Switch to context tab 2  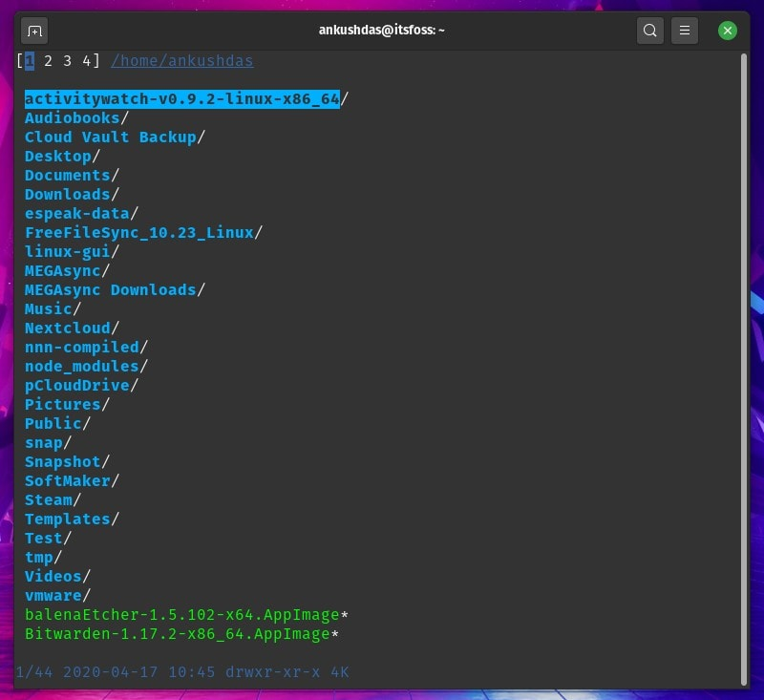(48, 61)
